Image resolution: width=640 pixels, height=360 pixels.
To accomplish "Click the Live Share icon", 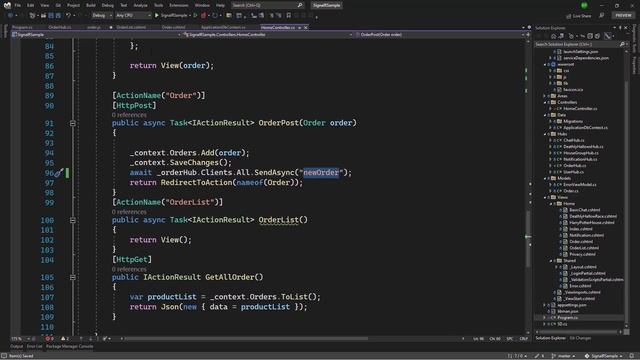I will [569, 16].
